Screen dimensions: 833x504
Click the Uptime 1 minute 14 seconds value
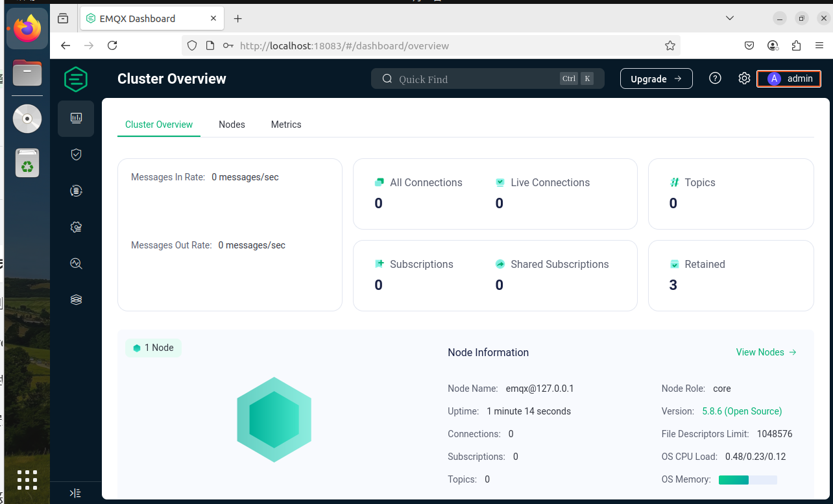tap(529, 411)
